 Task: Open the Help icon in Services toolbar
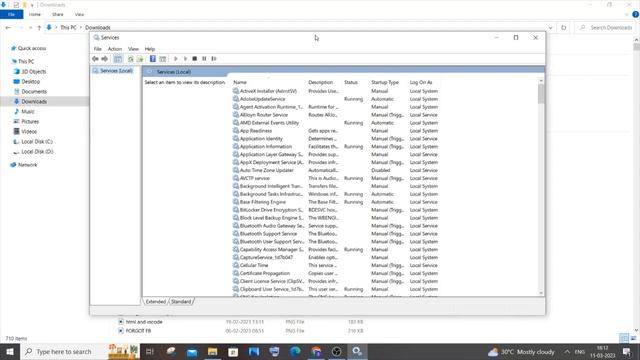(x=153, y=59)
